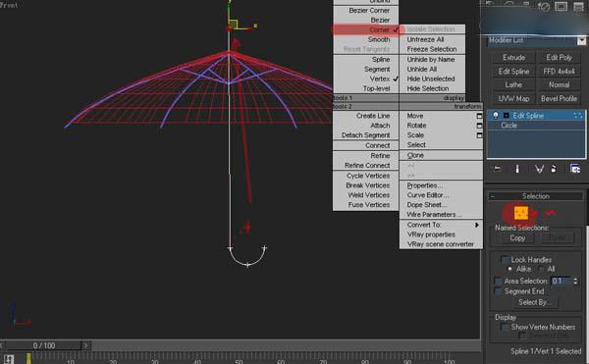This screenshot has height=364, width=589.
Task: Enable Area Selection checkbox
Action: pyautogui.click(x=499, y=281)
